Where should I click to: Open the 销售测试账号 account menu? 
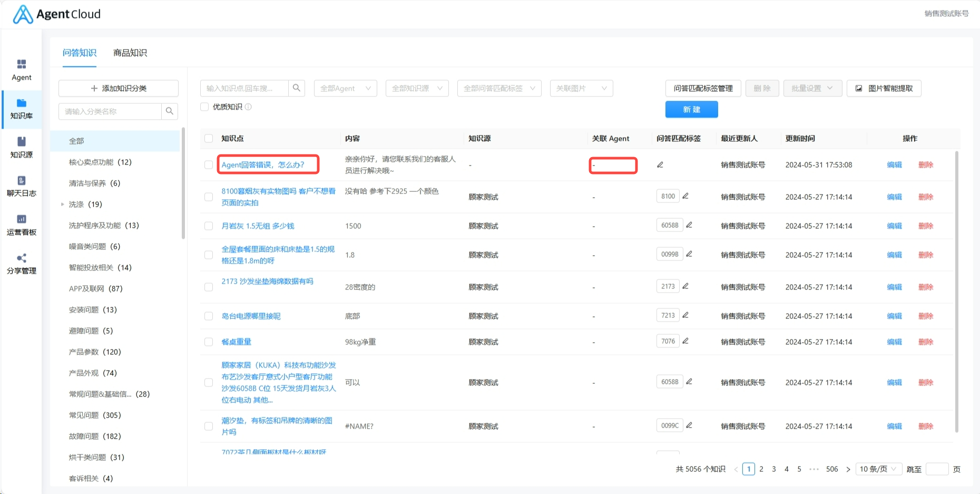point(946,14)
